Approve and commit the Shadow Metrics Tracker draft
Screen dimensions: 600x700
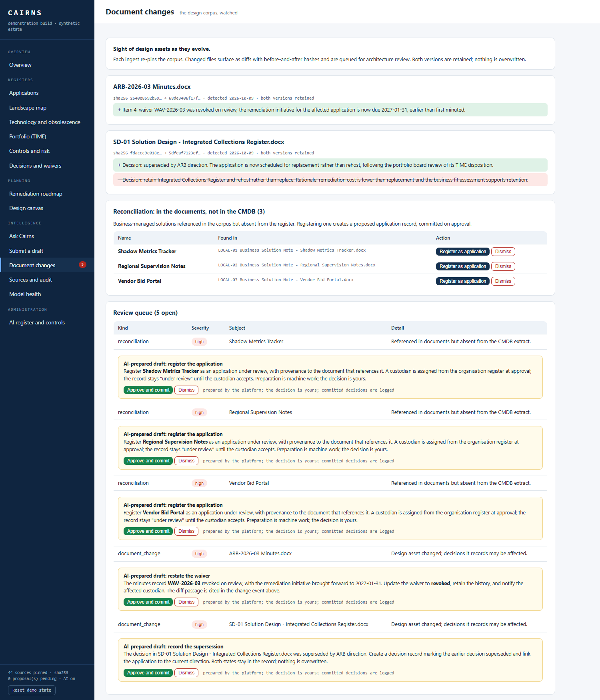click(x=148, y=390)
